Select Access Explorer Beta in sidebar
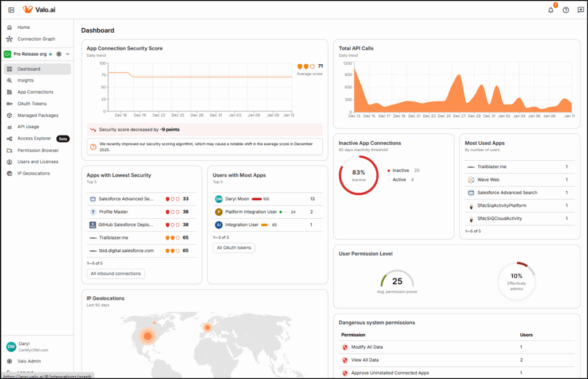This screenshot has height=379, width=588. pos(34,138)
